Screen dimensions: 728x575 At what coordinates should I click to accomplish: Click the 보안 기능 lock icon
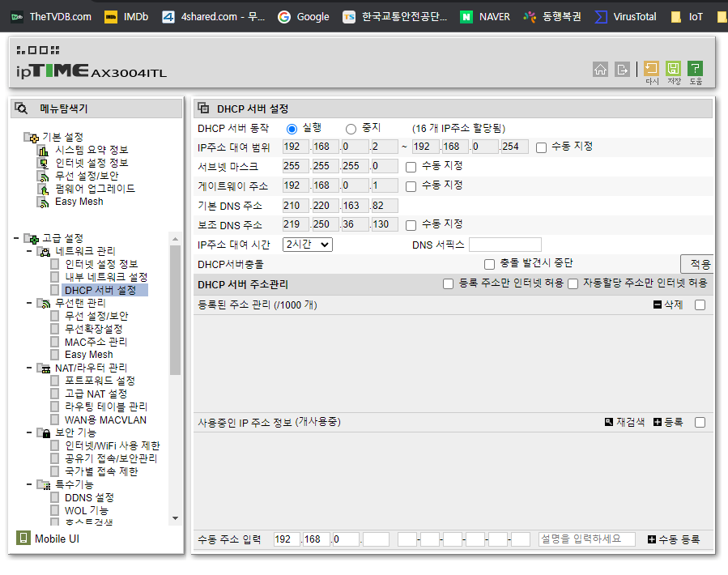coord(44,433)
